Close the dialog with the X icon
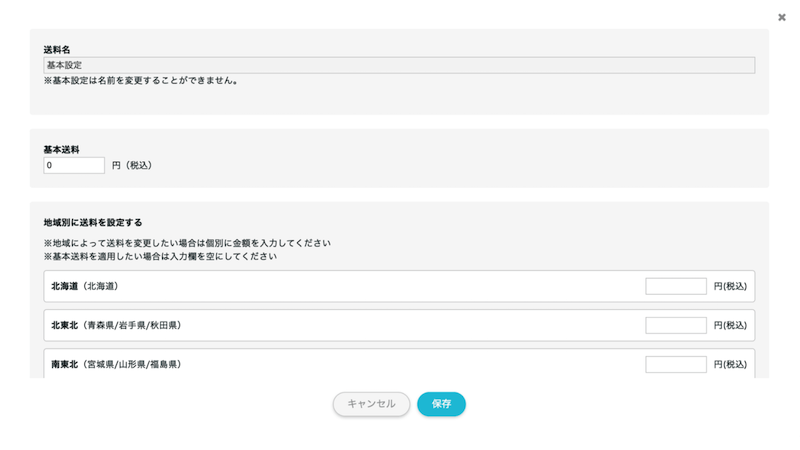 tap(782, 17)
